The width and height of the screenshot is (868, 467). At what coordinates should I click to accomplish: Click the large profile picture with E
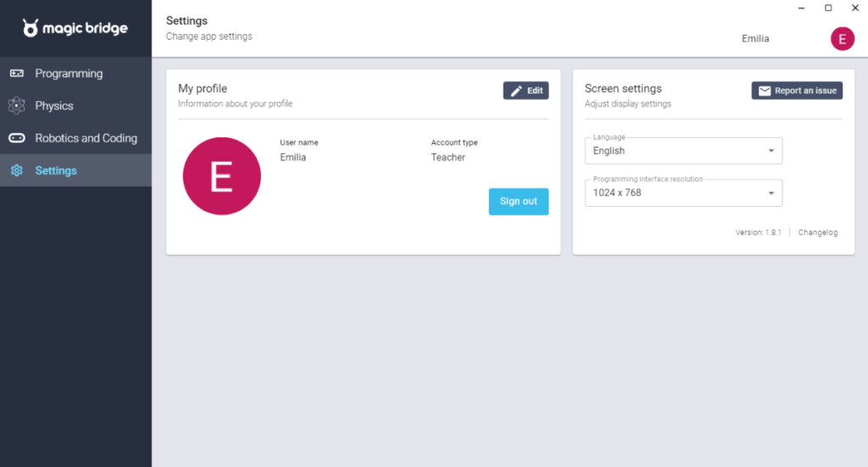pos(221,175)
